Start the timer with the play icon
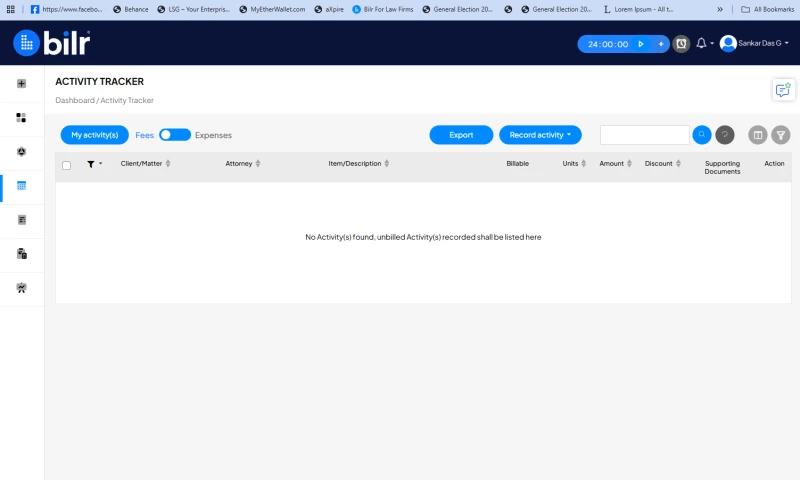 (641, 44)
